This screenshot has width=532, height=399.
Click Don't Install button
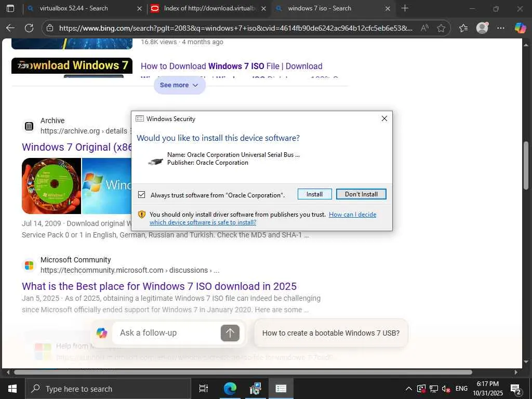[x=362, y=194]
